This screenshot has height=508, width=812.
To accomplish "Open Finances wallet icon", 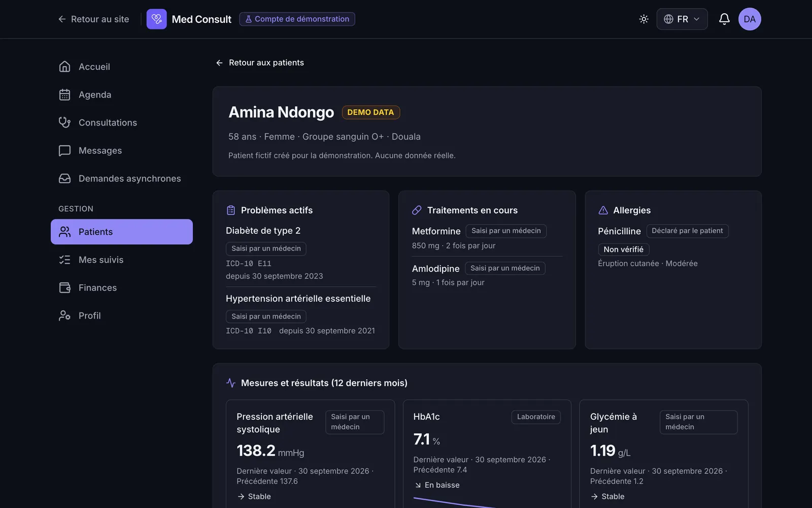I will tap(64, 288).
